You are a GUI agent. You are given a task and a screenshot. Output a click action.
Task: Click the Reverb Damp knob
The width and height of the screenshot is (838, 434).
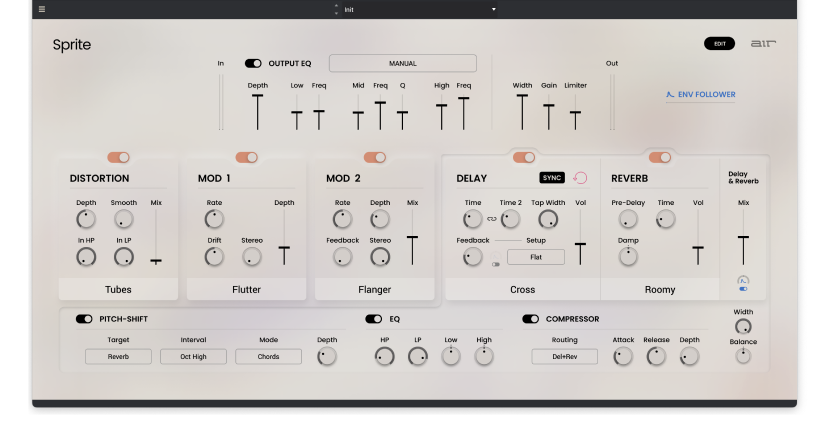click(x=628, y=257)
